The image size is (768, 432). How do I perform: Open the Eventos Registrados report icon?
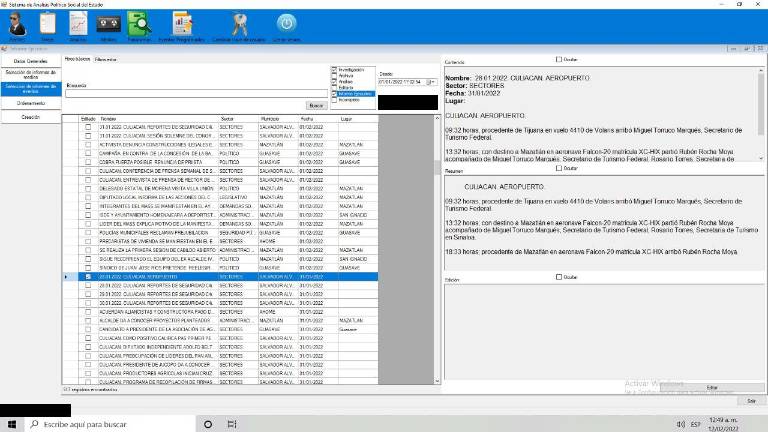(182, 23)
